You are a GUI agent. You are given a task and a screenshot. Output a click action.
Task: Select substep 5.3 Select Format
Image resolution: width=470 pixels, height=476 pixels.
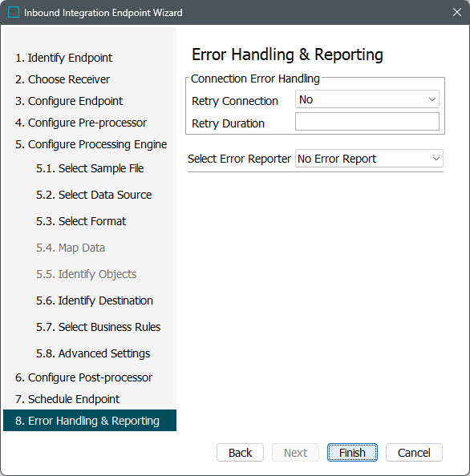(x=81, y=221)
